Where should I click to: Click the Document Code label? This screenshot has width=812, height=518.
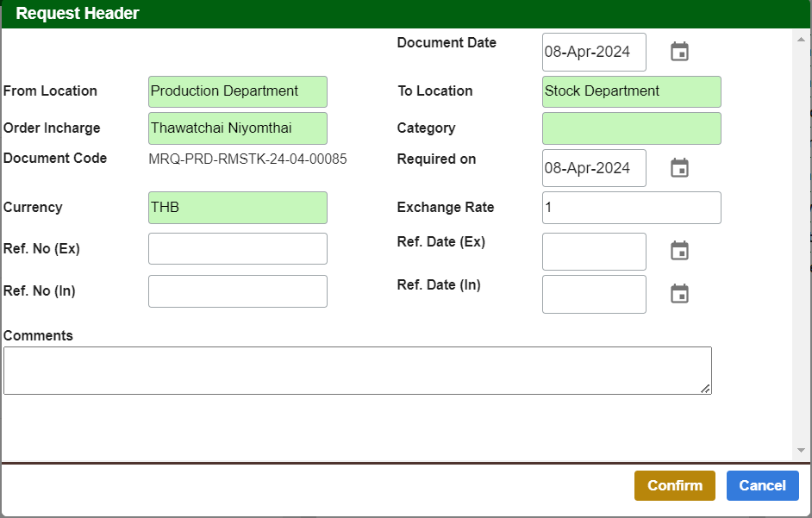pyautogui.click(x=55, y=158)
